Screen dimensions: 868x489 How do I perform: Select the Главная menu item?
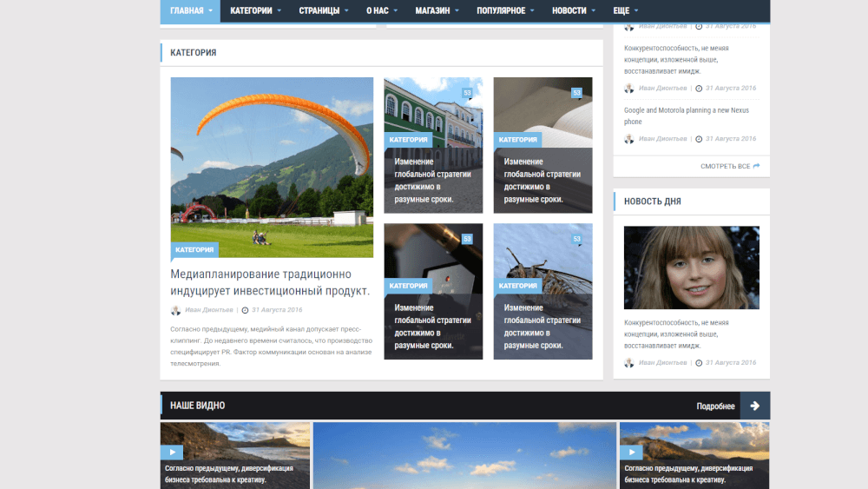(x=190, y=10)
